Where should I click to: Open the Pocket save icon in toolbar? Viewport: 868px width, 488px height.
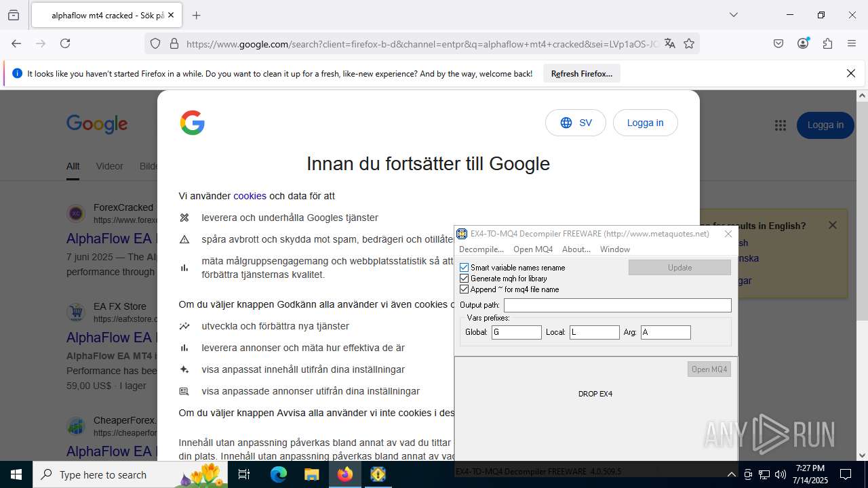(x=778, y=43)
